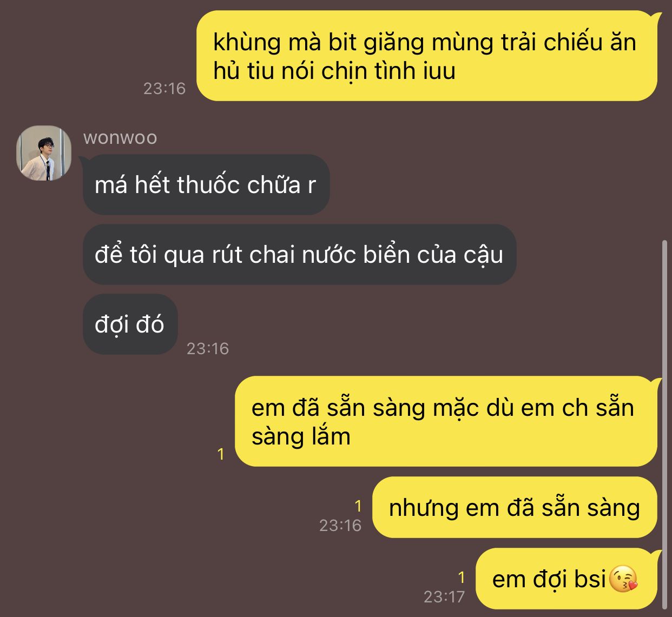
Task: Tap the sender name wonwoo
Action: point(120,137)
